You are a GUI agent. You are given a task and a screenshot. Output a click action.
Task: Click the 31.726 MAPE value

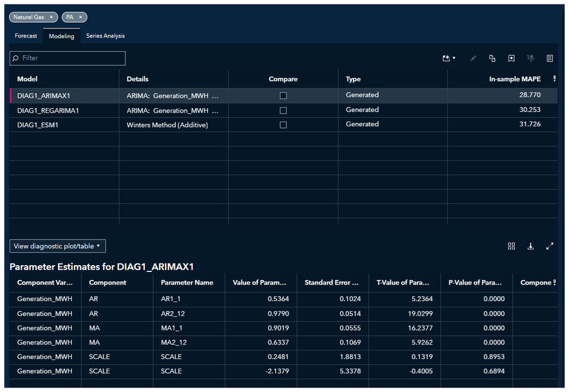530,124
